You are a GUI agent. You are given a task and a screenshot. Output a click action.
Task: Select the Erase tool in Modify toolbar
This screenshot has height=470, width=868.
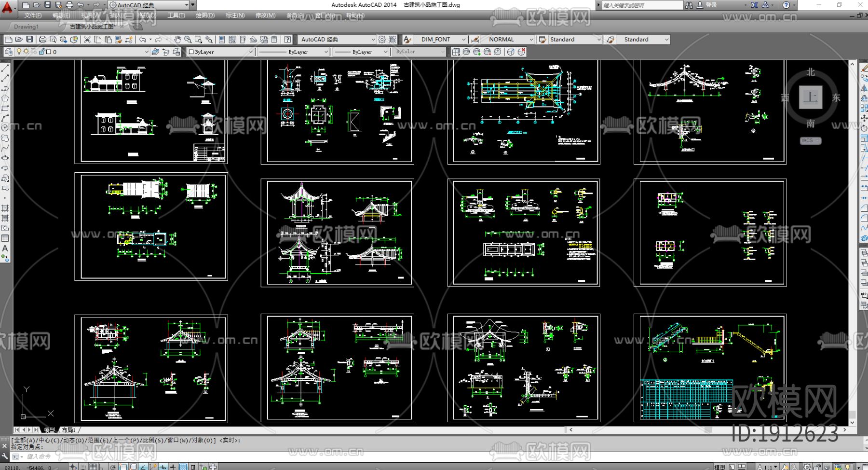click(x=864, y=69)
